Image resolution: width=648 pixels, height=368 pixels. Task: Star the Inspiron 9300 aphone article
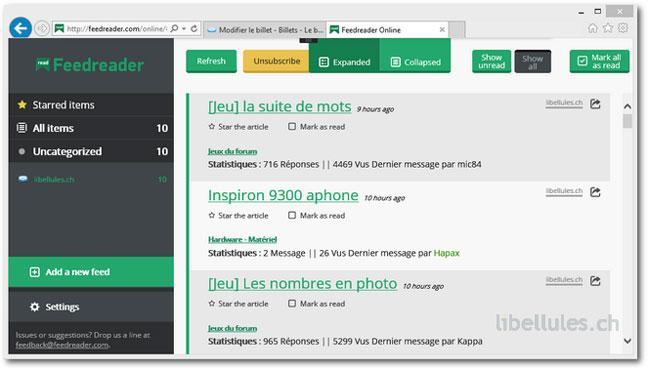tap(238, 215)
